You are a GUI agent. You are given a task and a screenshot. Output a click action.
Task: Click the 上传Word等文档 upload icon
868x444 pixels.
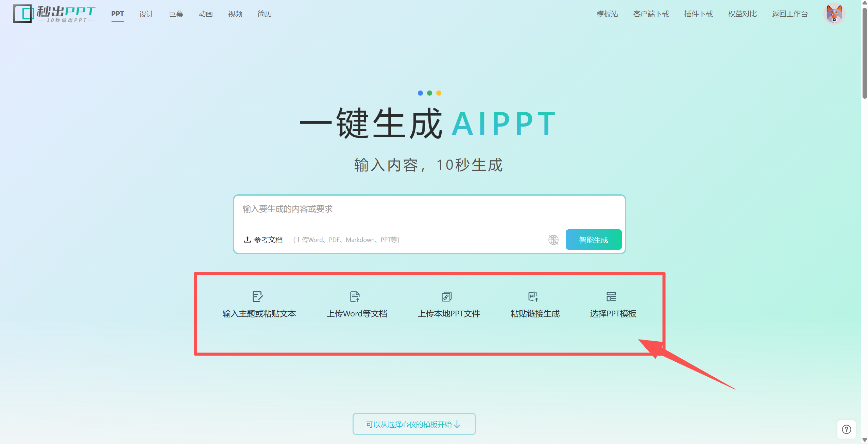(x=355, y=296)
